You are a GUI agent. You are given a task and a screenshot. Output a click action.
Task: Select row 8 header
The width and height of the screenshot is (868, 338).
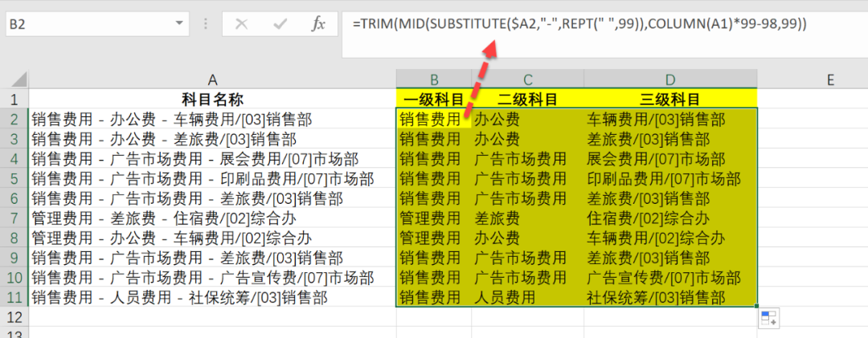coord(14,238)
